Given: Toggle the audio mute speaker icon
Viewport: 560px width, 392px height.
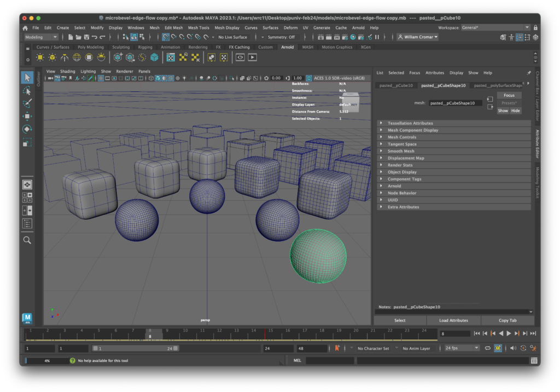Looking at the screenshot, I should (513, 348).
